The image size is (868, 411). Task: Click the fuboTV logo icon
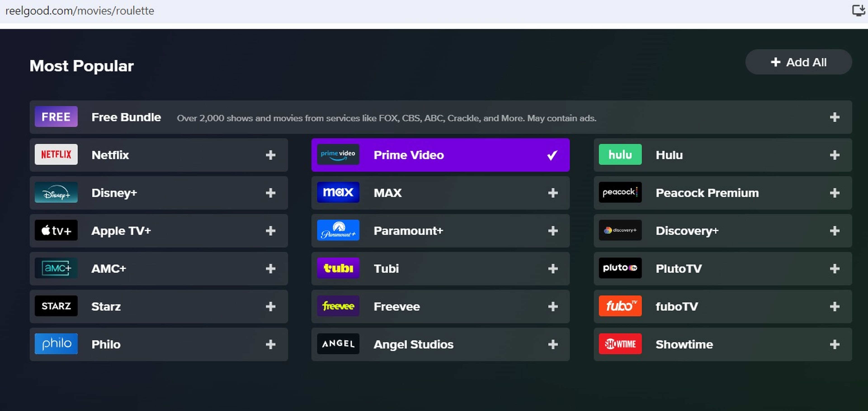pyautogui.click(x=620, y=306)
